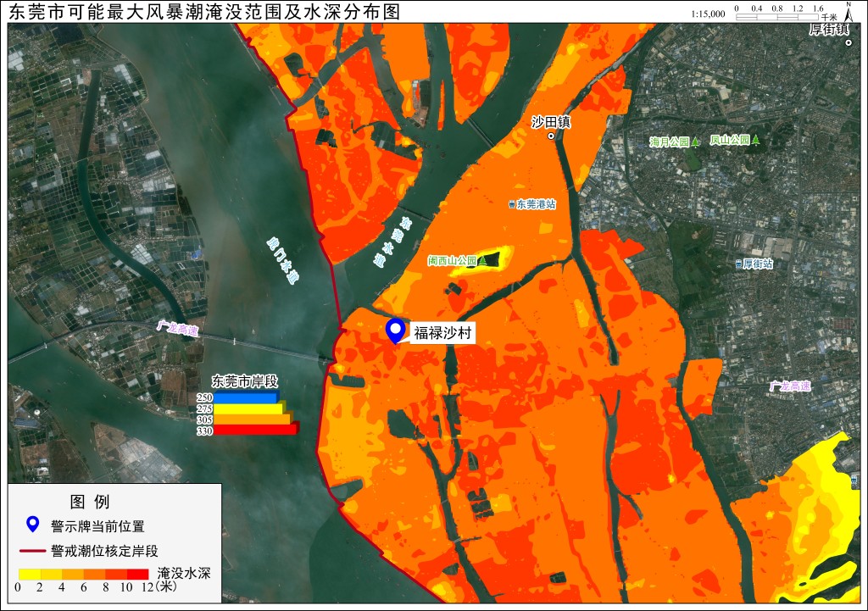Click the north arrow compass icon

849,11
